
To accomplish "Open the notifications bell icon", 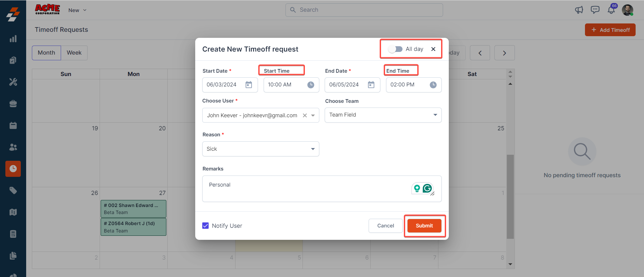I will (611, 10).
